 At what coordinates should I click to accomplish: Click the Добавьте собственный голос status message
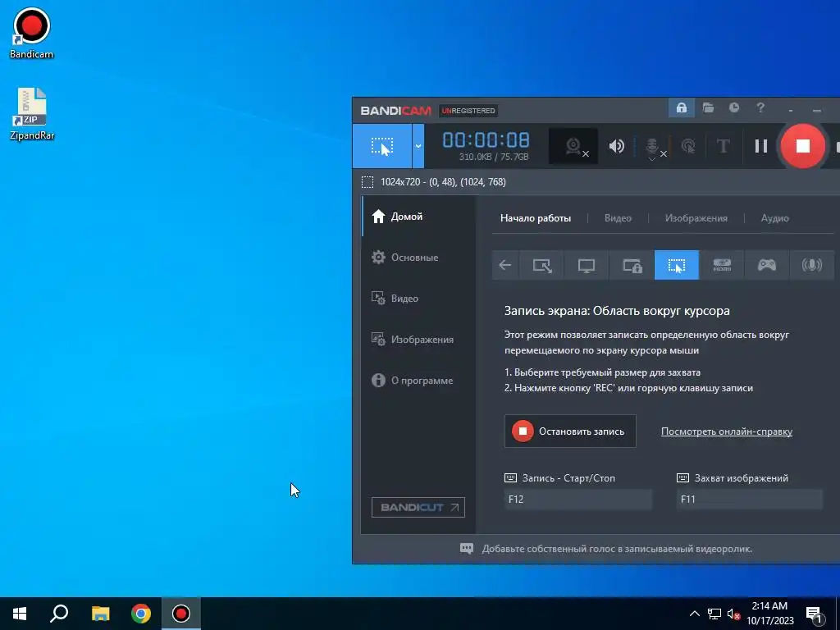click(617, 549)
